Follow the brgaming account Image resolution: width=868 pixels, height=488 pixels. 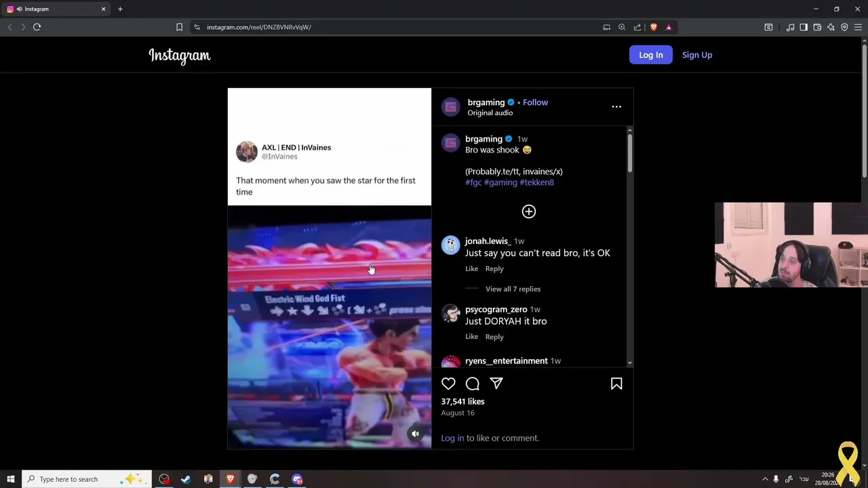tap(535, 102)
